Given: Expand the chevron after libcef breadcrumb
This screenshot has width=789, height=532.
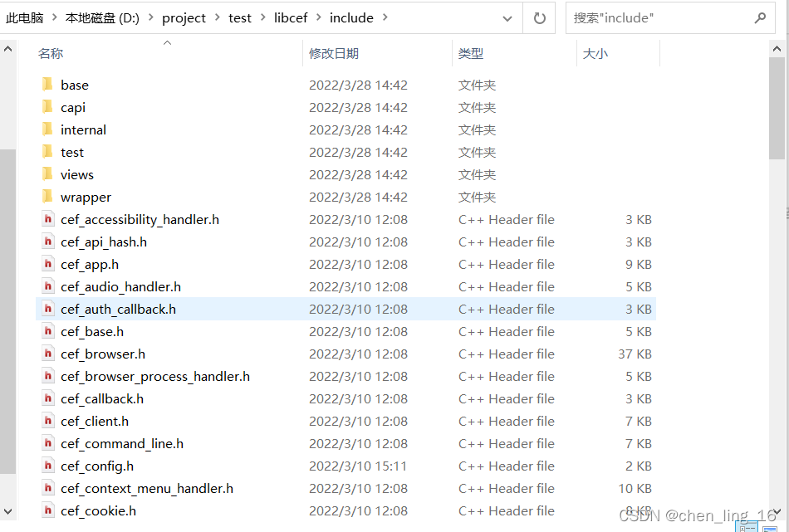Looking at the screenshot, I should click(x=319, y=18).
